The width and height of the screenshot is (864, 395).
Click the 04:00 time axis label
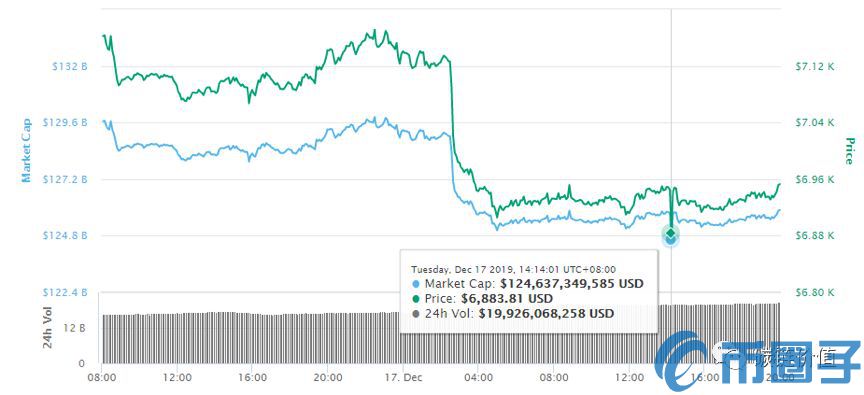click(x=478, y=378)
